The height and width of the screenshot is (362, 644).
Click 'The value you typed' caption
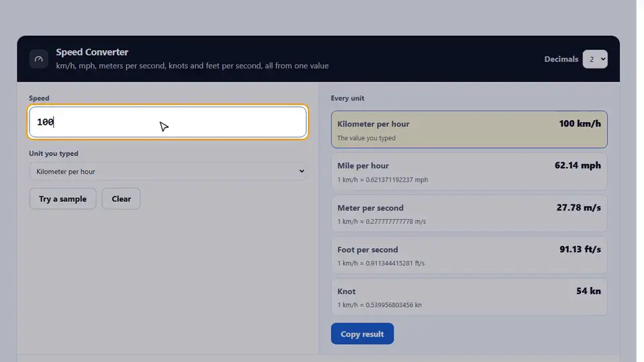(x=366, y=138)
